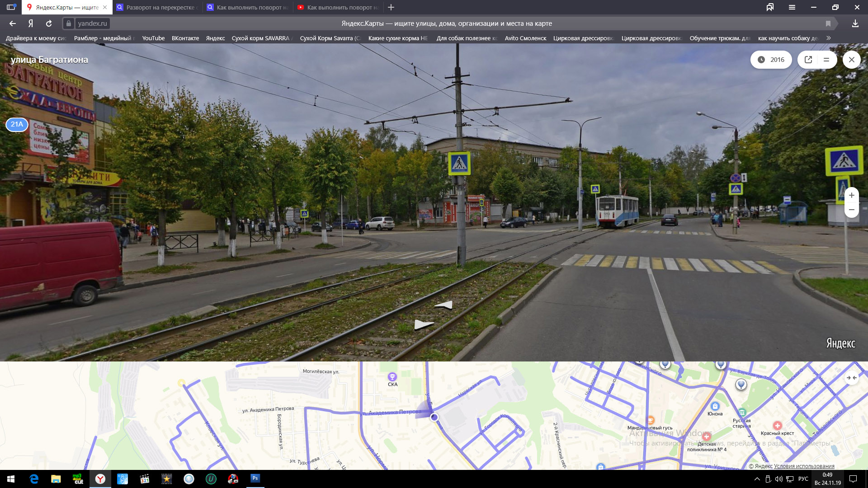Go back to previous page
The height and width of the screenshot is (488, 868).
click(x=13, y=23)
